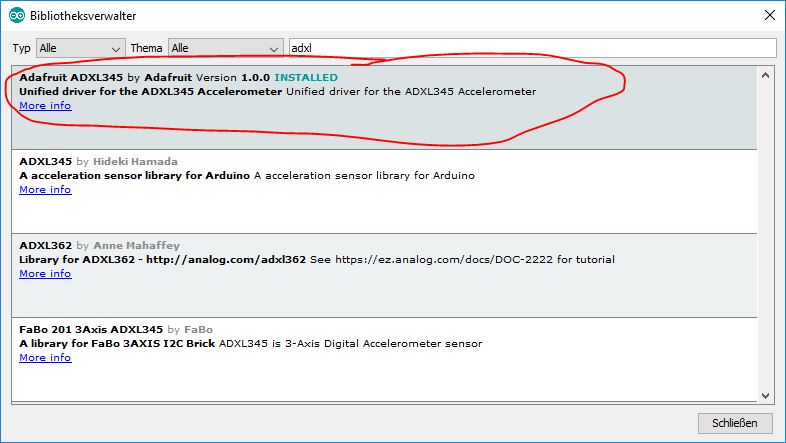Click the vertical scrollbar thumb of the list

pos(766,230)
